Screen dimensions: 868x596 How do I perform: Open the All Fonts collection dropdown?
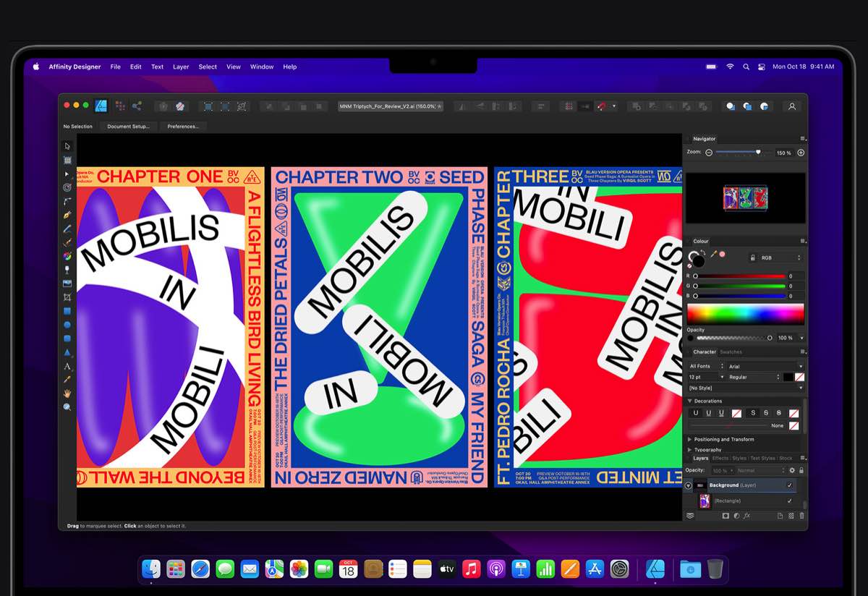[x=706, y=366]
